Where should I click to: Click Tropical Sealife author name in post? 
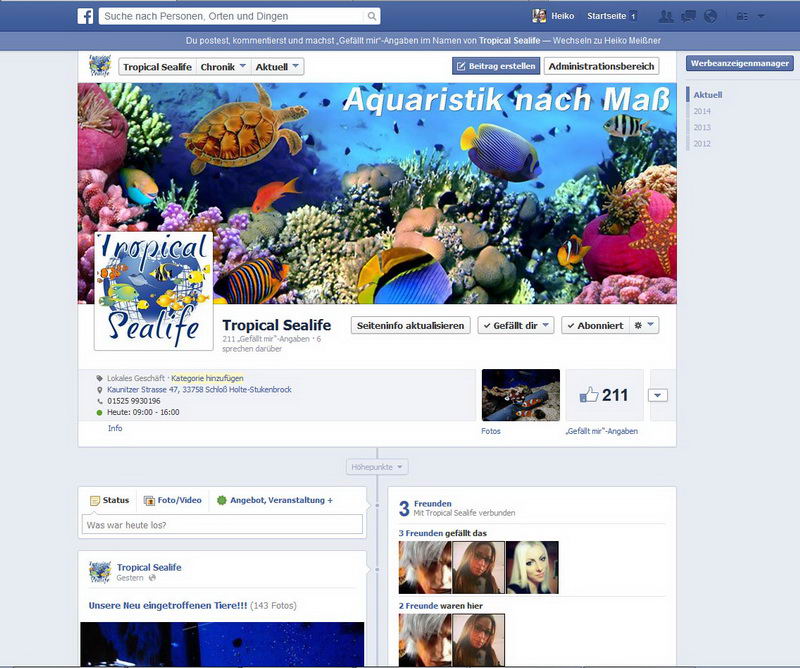point(149,567)
